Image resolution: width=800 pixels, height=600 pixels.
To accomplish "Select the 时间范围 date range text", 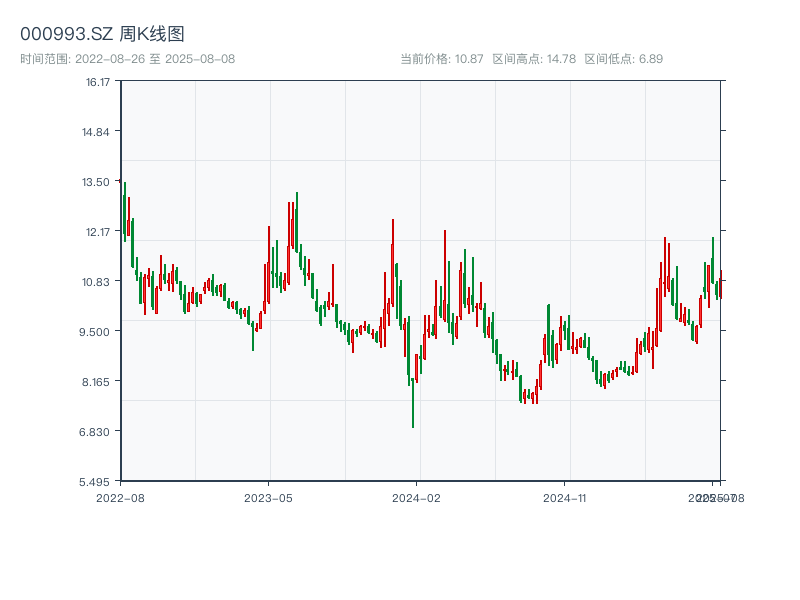I will pos(127,59).
